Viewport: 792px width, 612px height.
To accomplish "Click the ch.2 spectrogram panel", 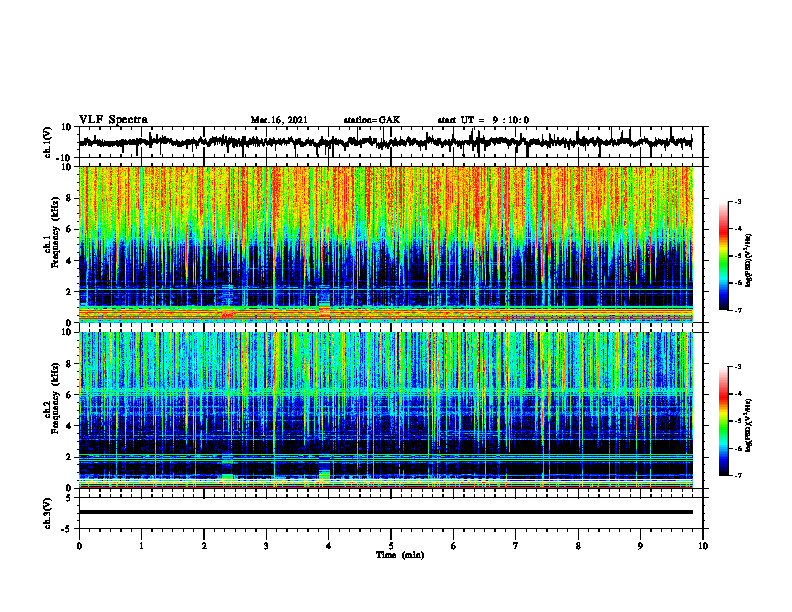I will click(x=385, y=410).
